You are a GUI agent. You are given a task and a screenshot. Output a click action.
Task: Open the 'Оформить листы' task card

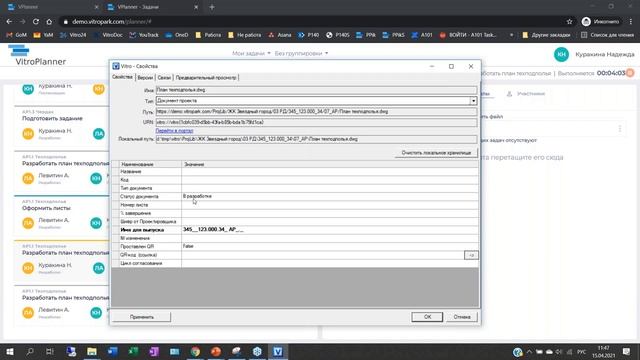(61, 217)
